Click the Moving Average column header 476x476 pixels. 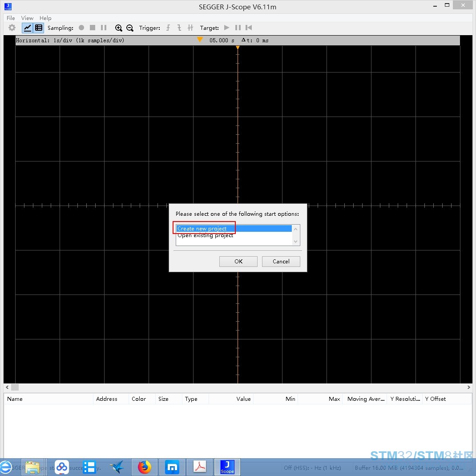[x=365, y=399]
